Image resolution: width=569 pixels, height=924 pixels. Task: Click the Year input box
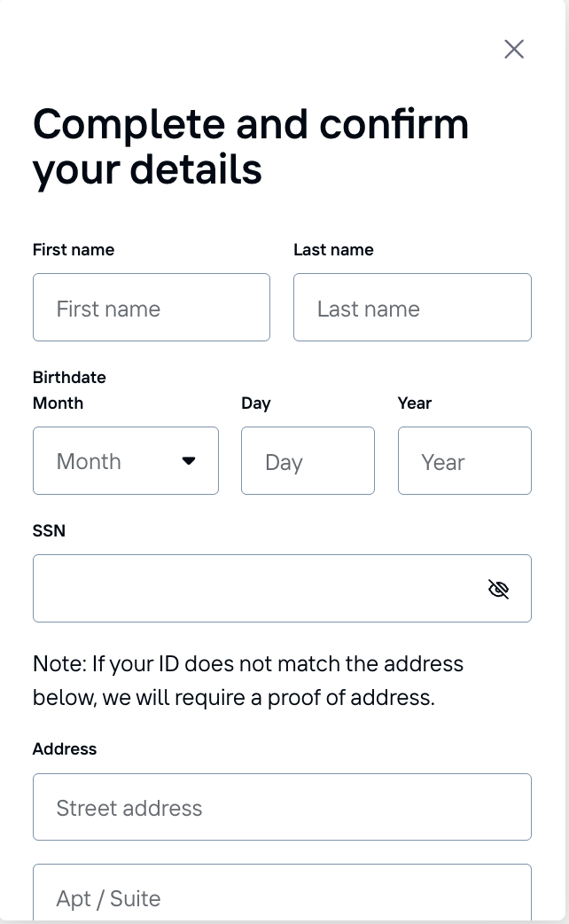[x=464, y=461]
